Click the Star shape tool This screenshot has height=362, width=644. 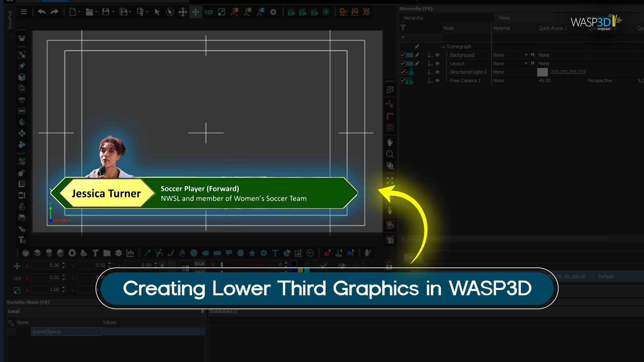coord(252,253)
